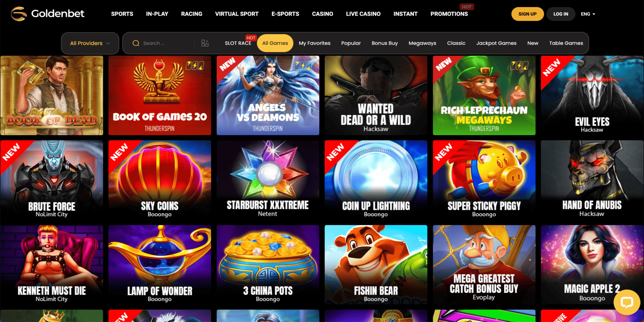The width and height of the screenshot is (644, 322).
Task: Expand the All Providers dropdown
Action: (90, 43)
